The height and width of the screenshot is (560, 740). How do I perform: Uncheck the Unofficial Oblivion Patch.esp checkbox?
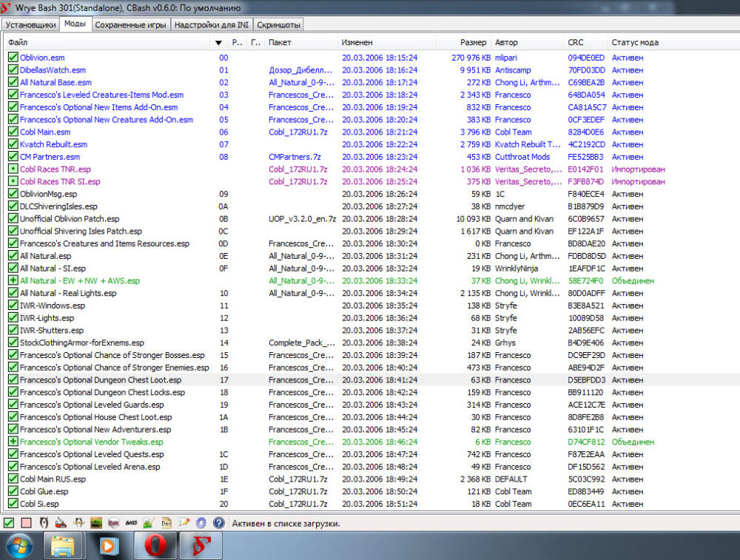[13, 218]
